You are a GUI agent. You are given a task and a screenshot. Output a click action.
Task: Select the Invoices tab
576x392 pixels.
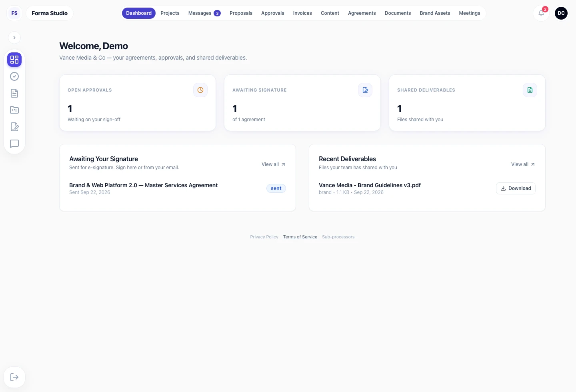pyautogui.click(x=302, y=13)
